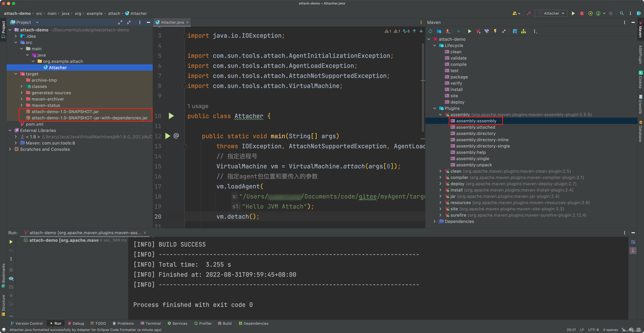The image size is (644, 333).
Task: Click the Build hammer icon
Action: (529, 13)
